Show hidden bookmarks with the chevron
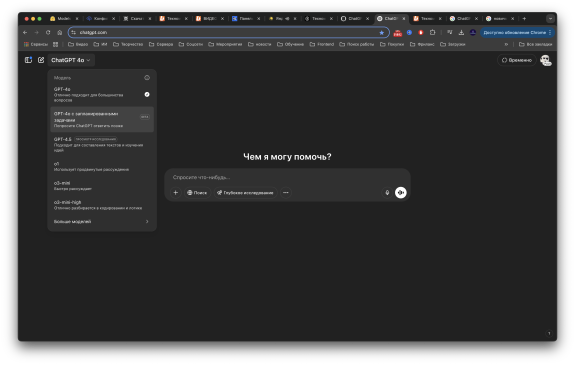This screenshot has height=365, width=575. click(506, 44)
